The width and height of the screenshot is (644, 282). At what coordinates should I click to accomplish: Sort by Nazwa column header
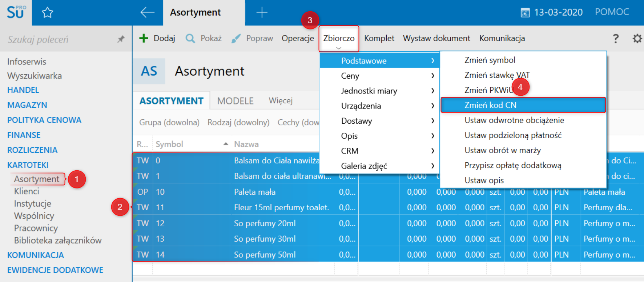[x=246, y=144]
